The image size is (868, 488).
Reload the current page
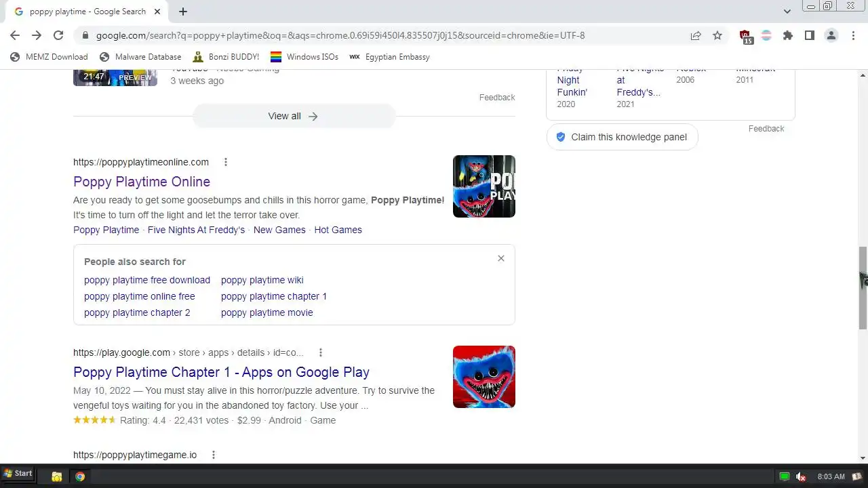click(x=58, y=35)
